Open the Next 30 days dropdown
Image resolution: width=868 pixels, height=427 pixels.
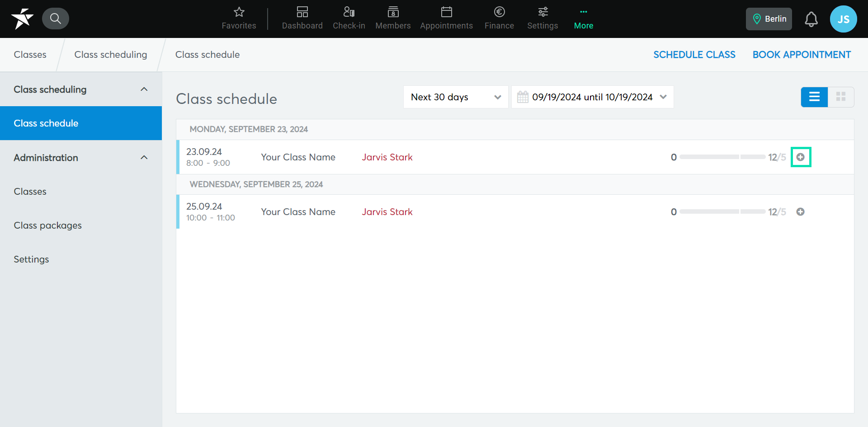tap(456, 97)
